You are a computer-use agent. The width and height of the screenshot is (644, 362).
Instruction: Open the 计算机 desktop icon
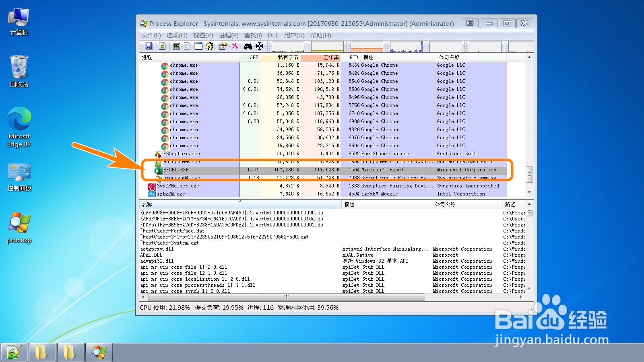[19, 21]
